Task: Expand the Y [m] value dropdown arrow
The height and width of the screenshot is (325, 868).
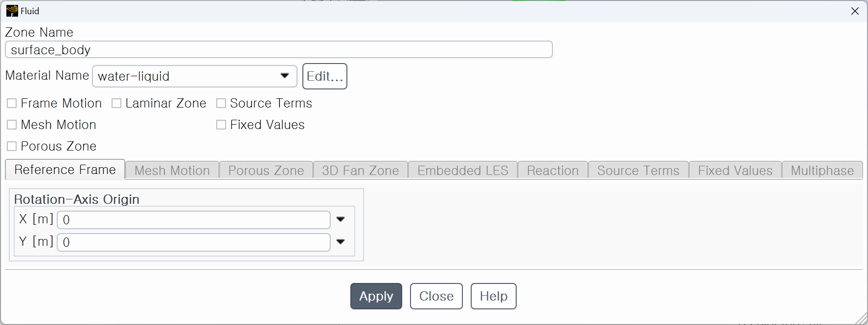Action: 341,242
